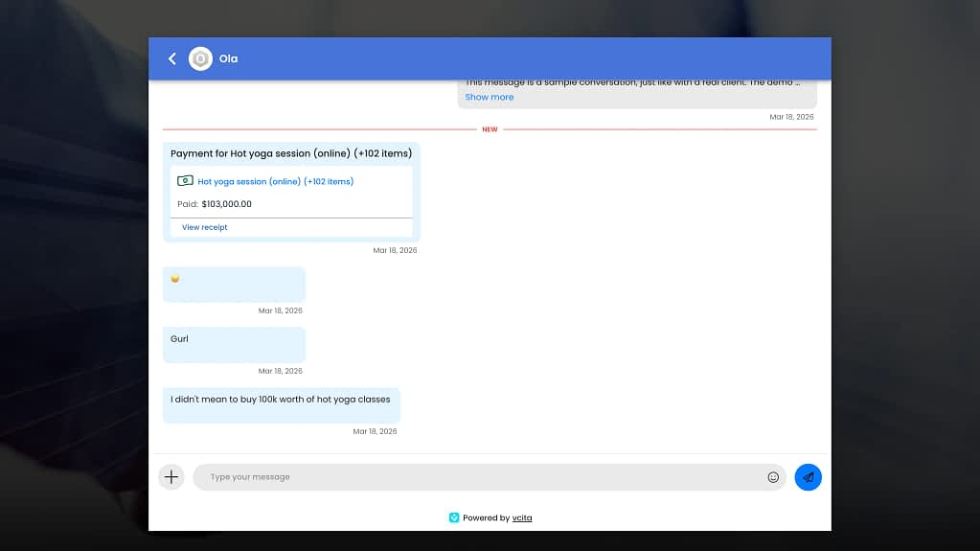This screenshot has height=551, width=980.
Task: Select the emoji message bubble
Action: click(x=235, y=285)
